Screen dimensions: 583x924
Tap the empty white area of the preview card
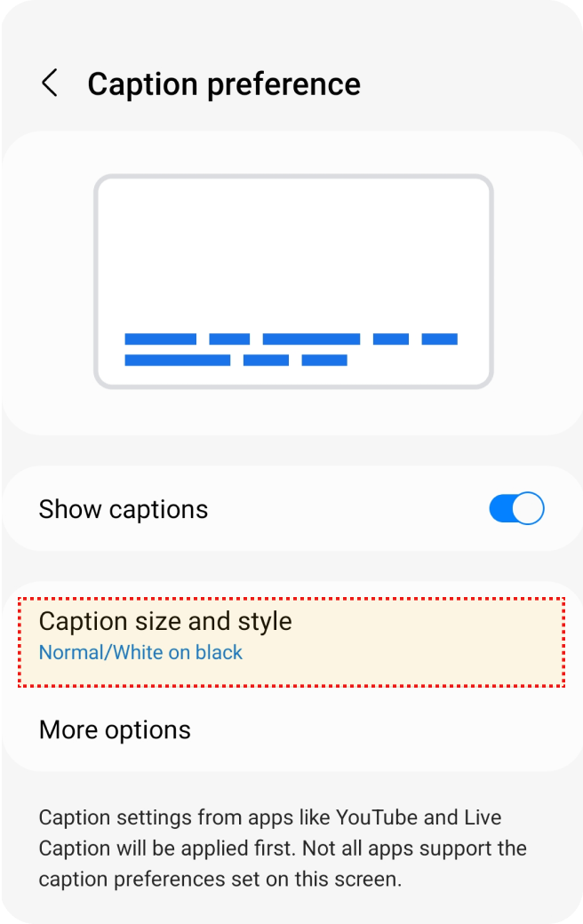293,249
